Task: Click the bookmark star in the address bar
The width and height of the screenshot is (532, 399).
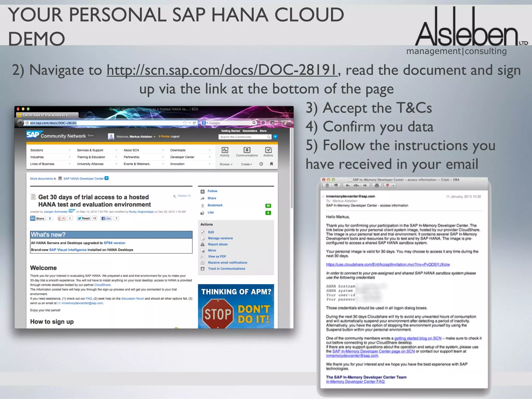Action: tap(185, 123)
